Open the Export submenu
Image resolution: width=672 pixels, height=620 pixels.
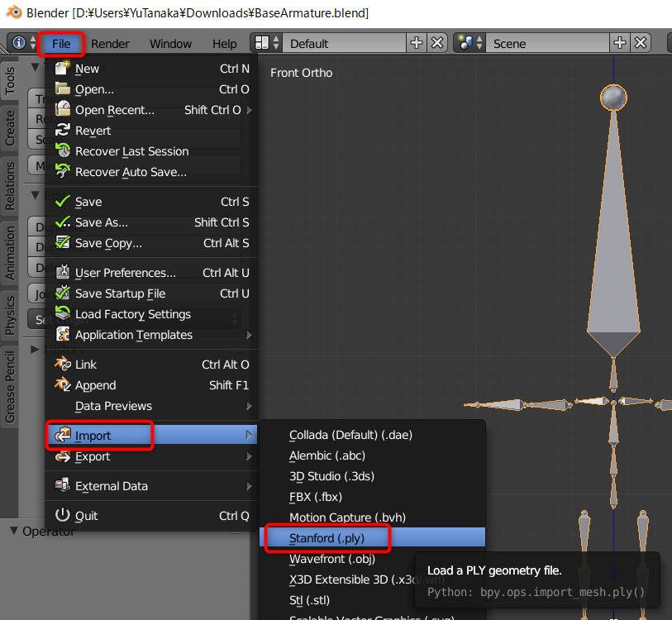pos(151,456)
